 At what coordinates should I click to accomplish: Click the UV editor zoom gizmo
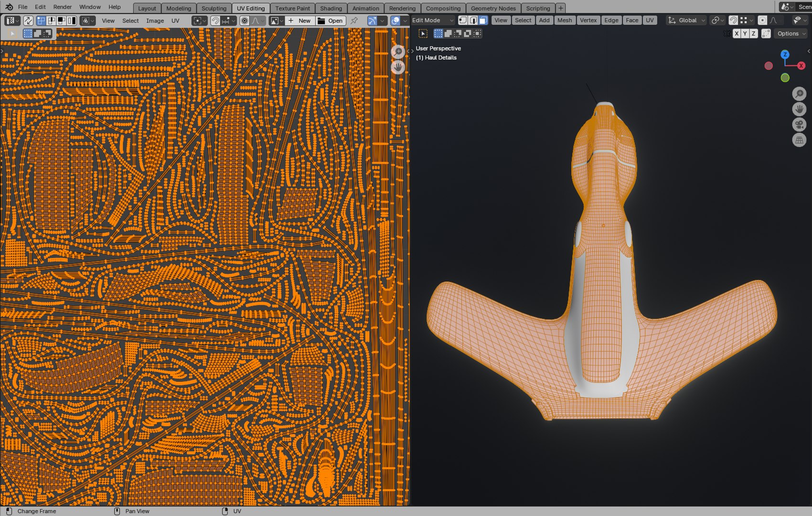(398, 52)
